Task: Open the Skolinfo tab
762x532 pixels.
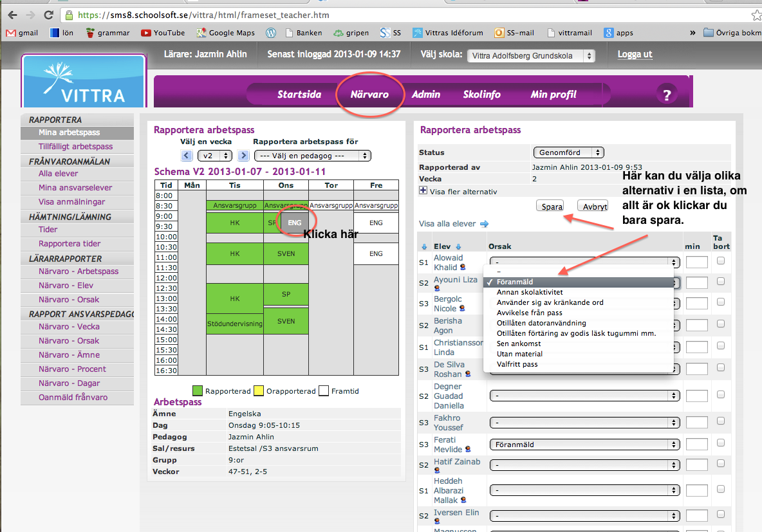Action: tap(481, 95)
